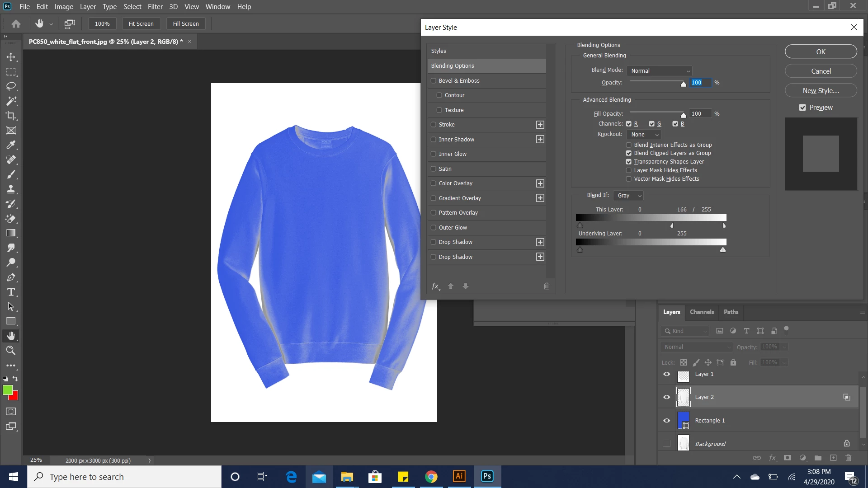868x488 pixels.
Task: Hide the Rectangle 1 layer
Action: pyautogui.click(x=666, y=420)
